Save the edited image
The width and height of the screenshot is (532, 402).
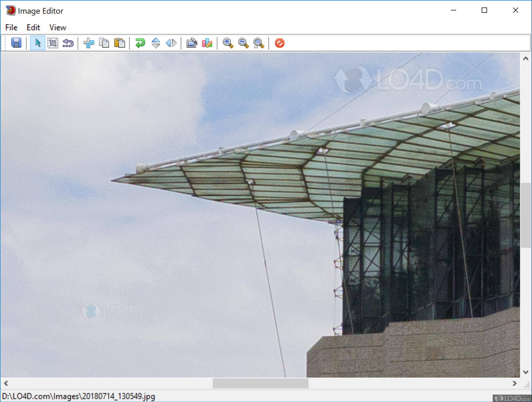tap(16, 43)
